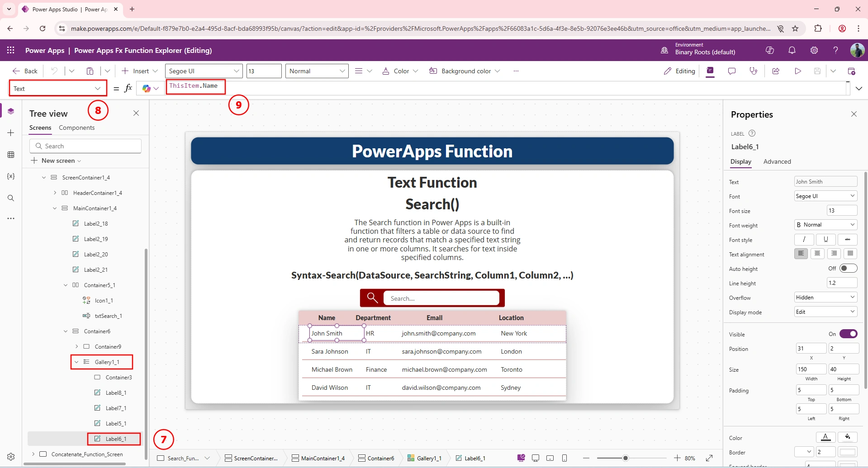The image size is (868, 468).
Task: Click the Paste clipboard icon
Action: tap(90, 71)
